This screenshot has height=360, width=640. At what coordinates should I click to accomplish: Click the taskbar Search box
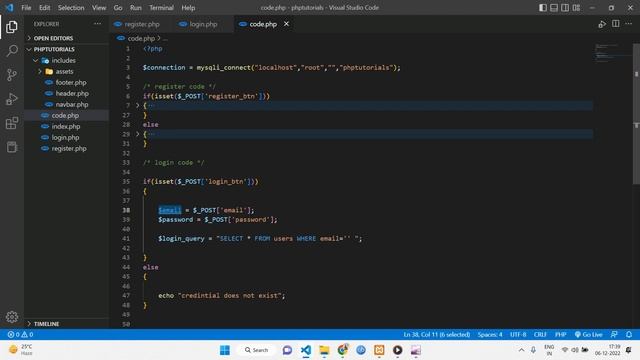(x=256, y=350)
